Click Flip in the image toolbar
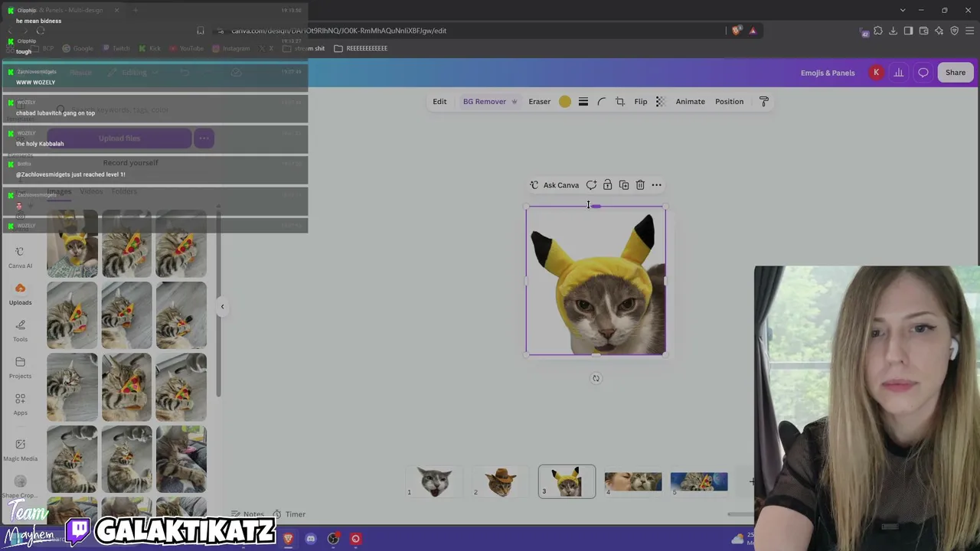 [641, 102]
